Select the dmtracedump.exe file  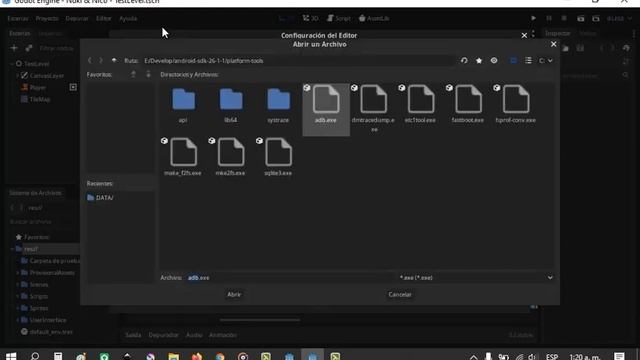[373, 109]
